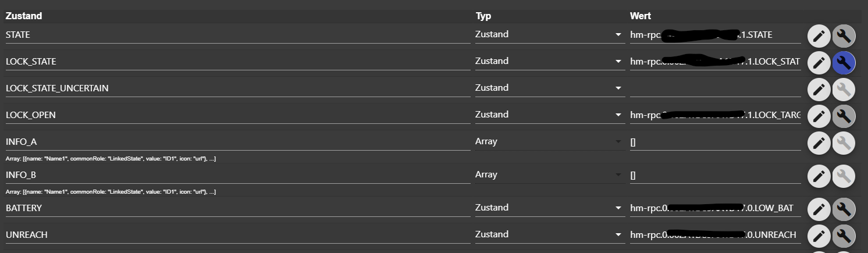Screen dimensions: 868x253
Task: Edit the LOCK_STATE value with pencil icon
Action: (x=819, y=62)
